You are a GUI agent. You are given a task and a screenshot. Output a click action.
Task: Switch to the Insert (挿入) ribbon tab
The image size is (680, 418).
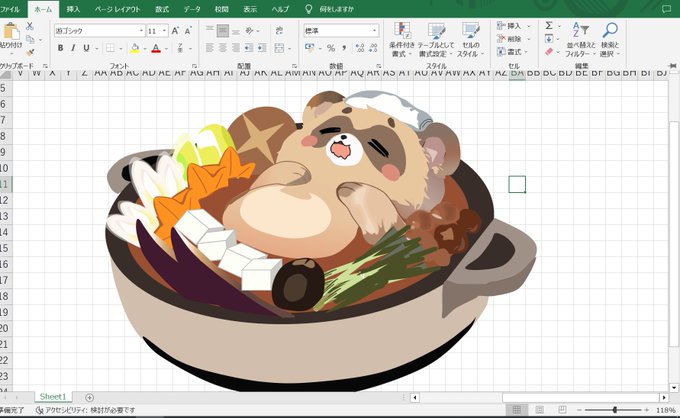(73, 9)
